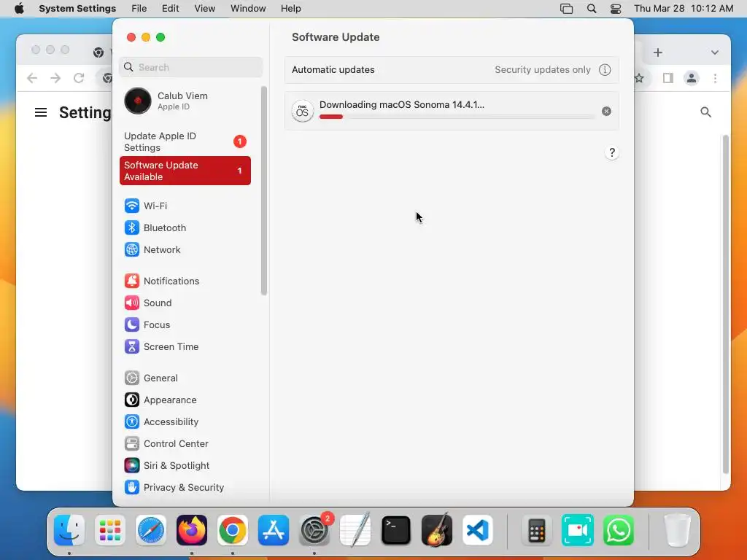Screen dimensions: 747x560
Task: Click the Stage Manager menu bar icon
Action: [x=566, y=9]
